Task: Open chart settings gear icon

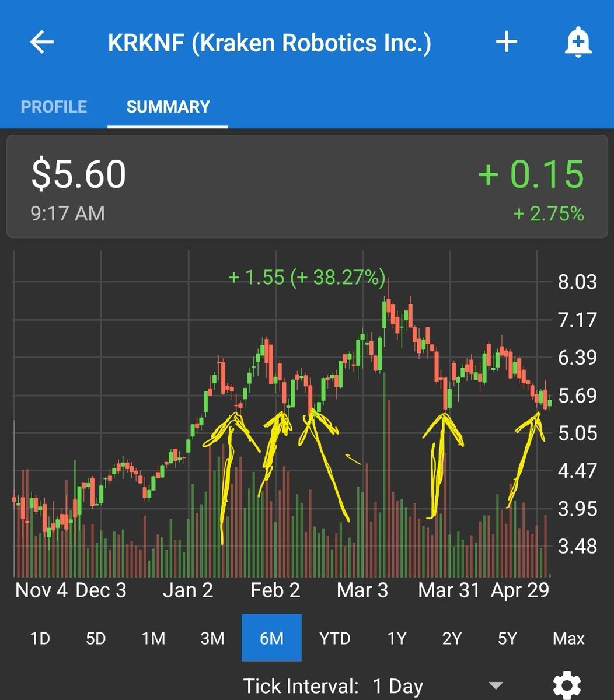Action: pos(567,685)
